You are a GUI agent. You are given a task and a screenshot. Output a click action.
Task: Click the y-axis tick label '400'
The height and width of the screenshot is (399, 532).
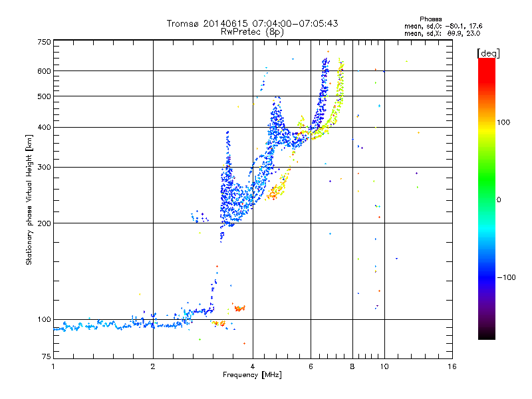pyautogui.click(x=44, y=127)
